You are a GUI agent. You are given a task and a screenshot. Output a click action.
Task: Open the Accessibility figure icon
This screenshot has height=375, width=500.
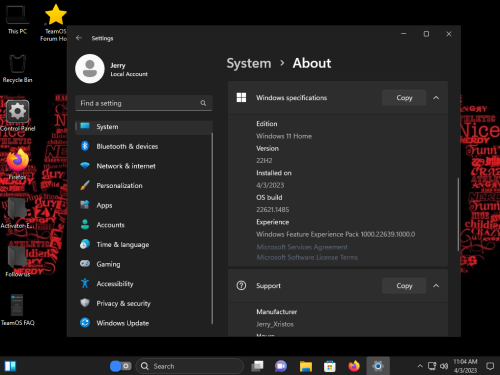click(85, 283)
